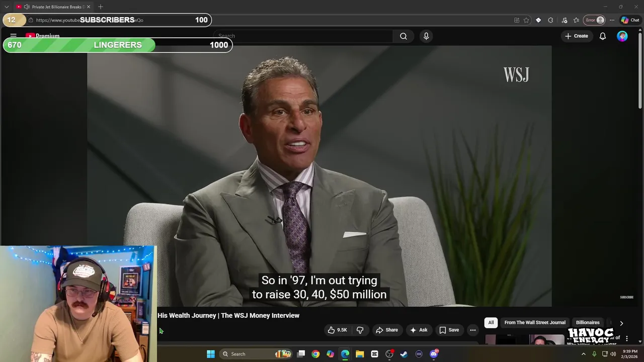This screenshot has height=362, width=644.
Task: Click the video player area
Action: [319, 176]
